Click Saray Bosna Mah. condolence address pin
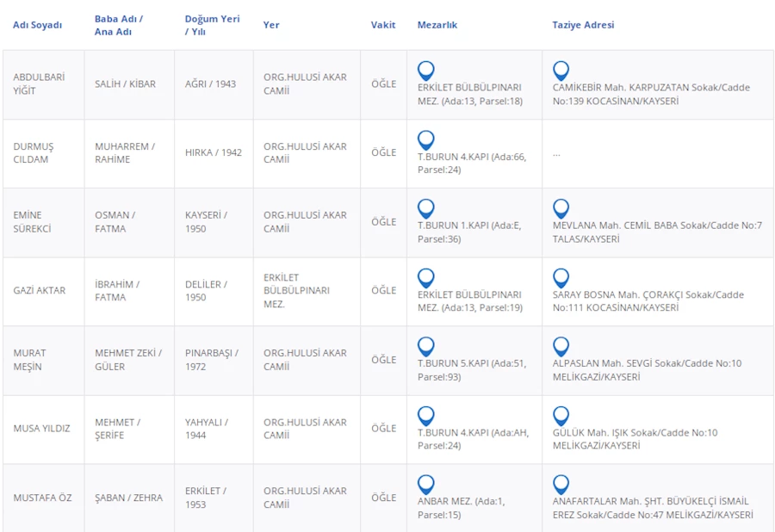The width and height of the screenshot is (775, 532). pos(561,277)
